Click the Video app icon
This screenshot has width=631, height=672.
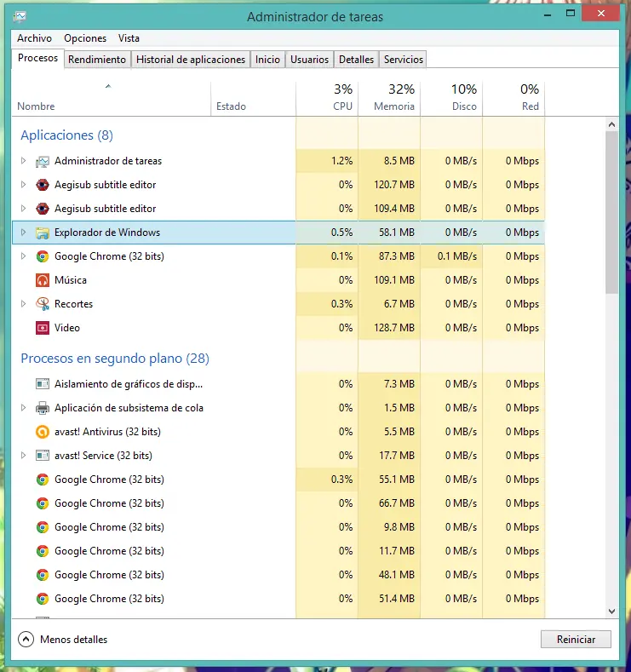(x=43, y=328)
